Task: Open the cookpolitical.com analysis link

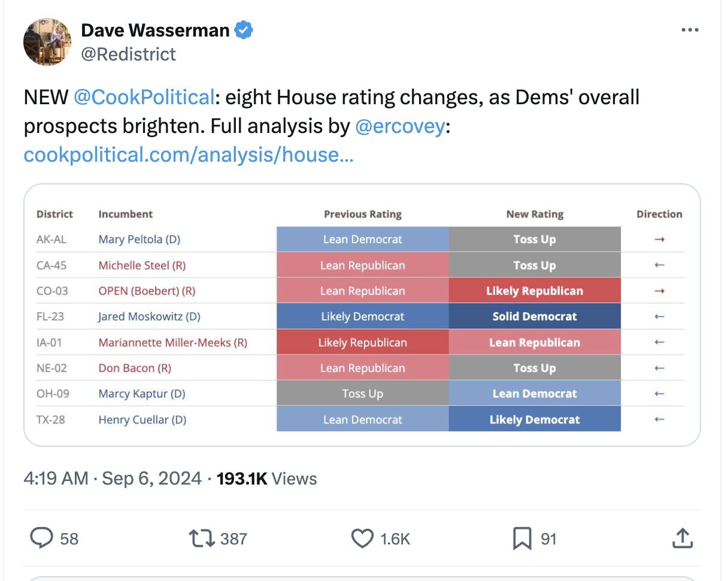Action: point(189,155)
